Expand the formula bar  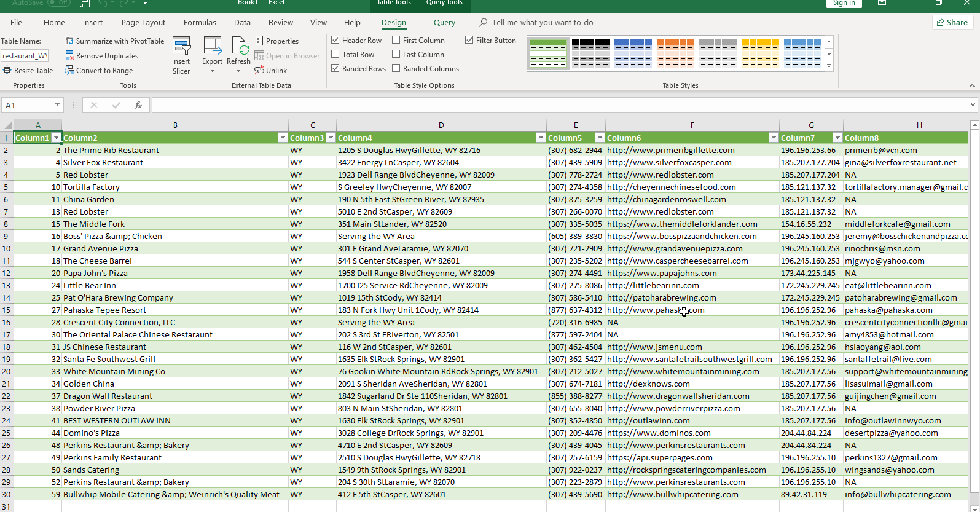[x=973, y=105]
